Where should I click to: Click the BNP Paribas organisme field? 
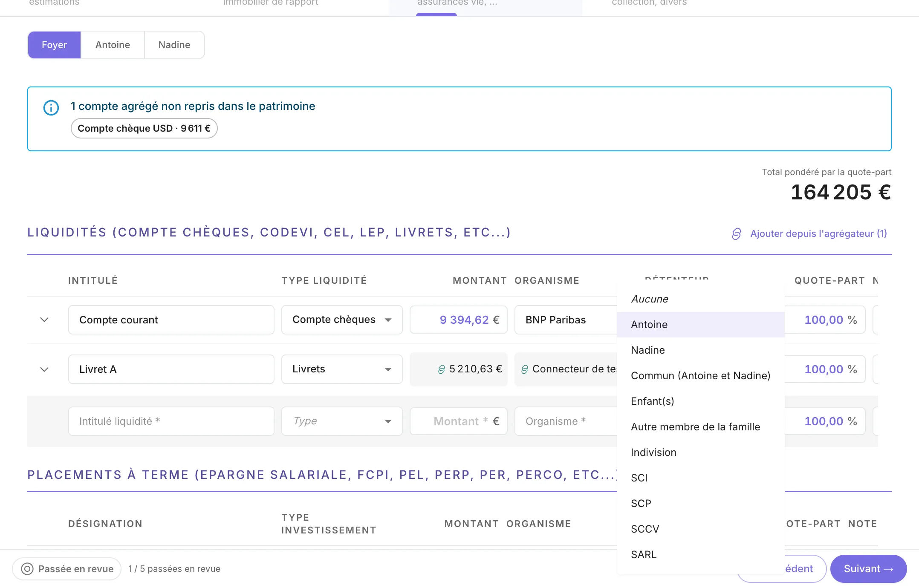[566, 320]
